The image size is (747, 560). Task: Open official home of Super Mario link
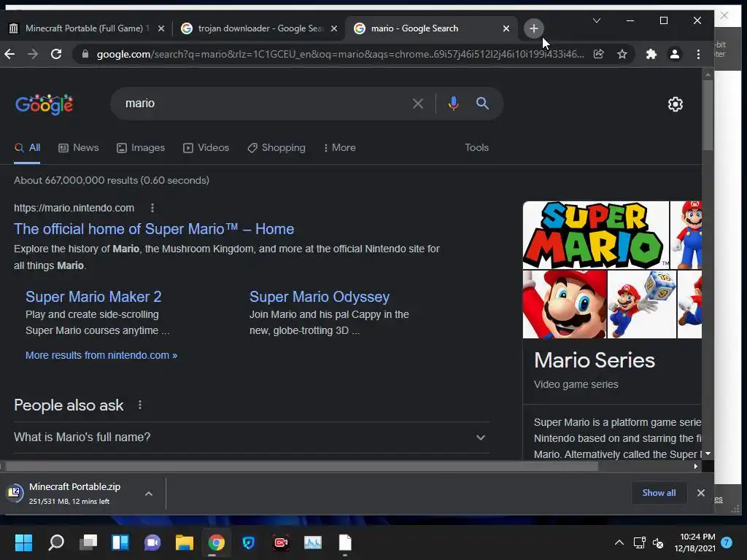point(154,229)
